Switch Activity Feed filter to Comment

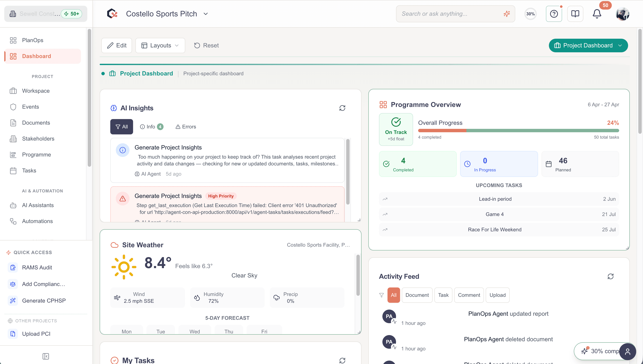[469, 295]
